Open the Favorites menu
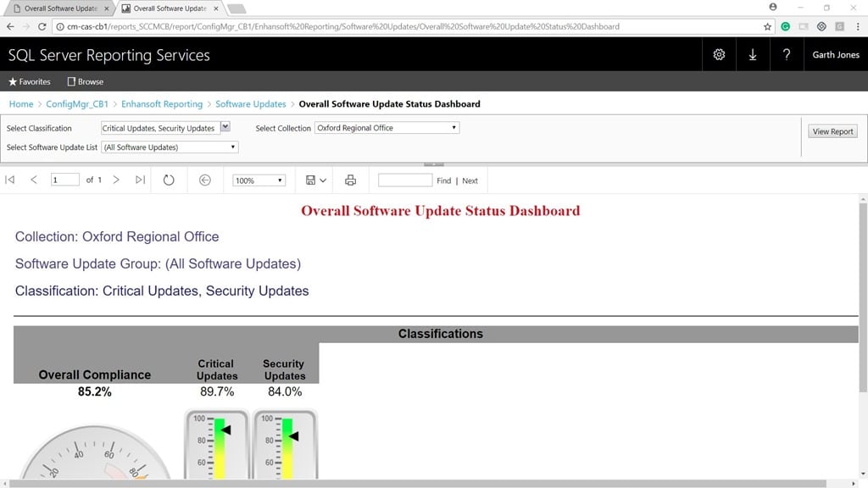This screenshot has width=868, height=488. pos(30,81)
